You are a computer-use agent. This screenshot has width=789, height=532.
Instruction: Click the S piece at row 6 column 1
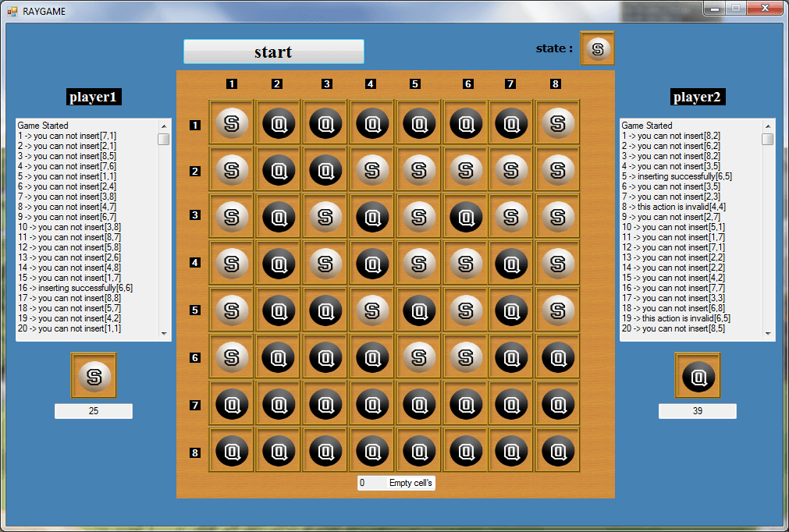232,357
